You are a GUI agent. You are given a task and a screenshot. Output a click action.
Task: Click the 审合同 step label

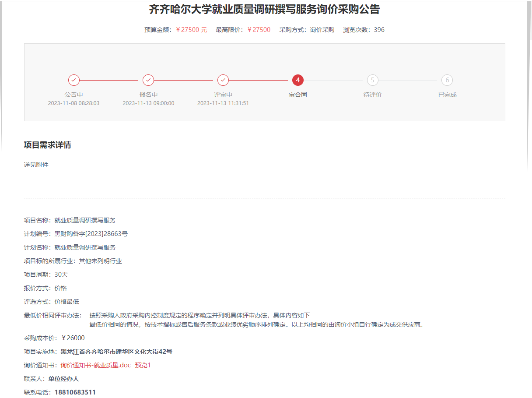pos(298,95)
